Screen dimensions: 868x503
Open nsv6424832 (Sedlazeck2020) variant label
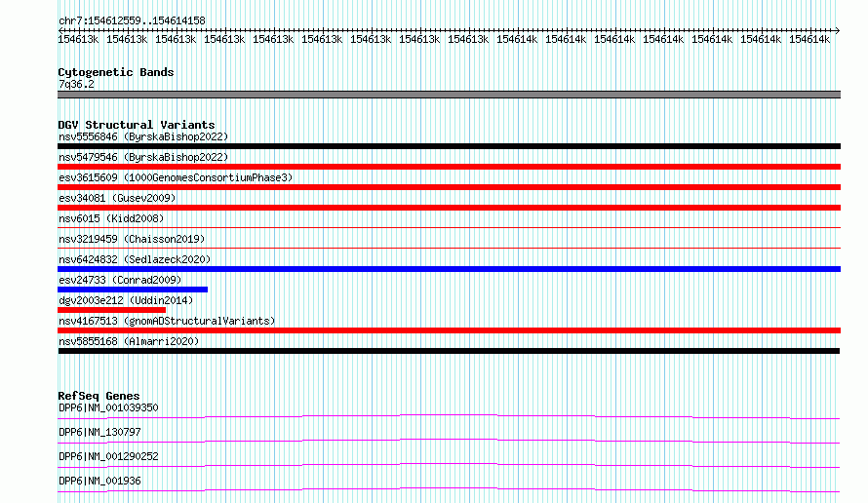coord(135,259)
